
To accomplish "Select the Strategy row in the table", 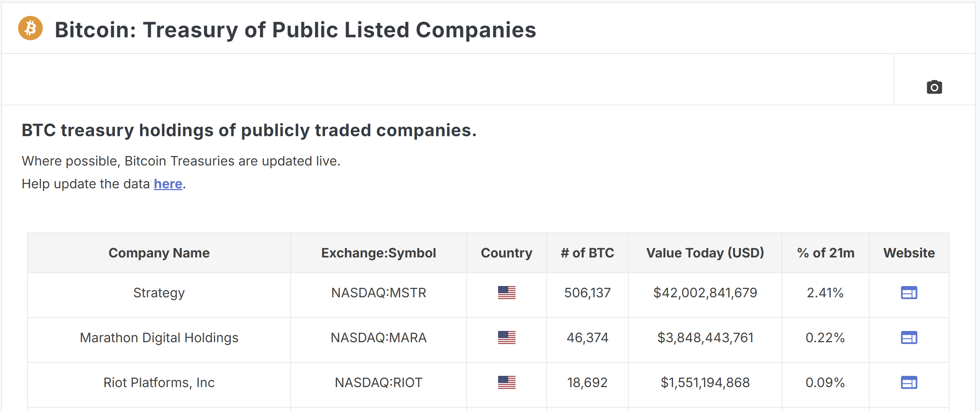I will [x=159, y=293].
